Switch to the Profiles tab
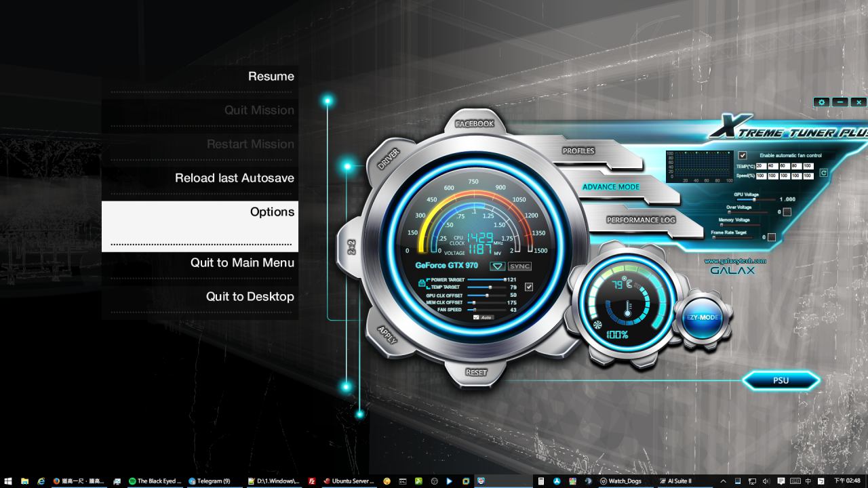This screenshot has height=488, width=868. [x=578, y=151]
